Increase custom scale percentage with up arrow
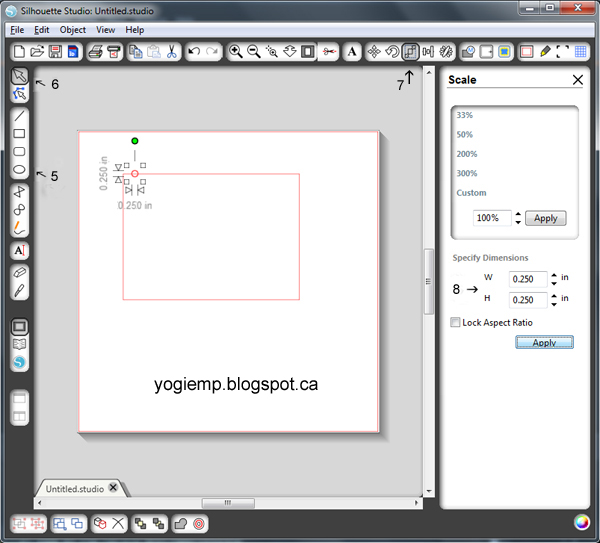 [517, 214]
